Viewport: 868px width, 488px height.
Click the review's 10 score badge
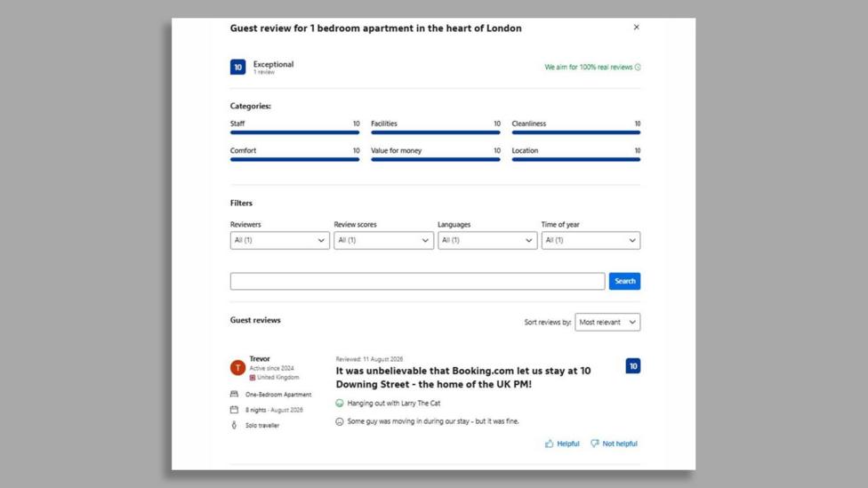click(x=632, y=365)
